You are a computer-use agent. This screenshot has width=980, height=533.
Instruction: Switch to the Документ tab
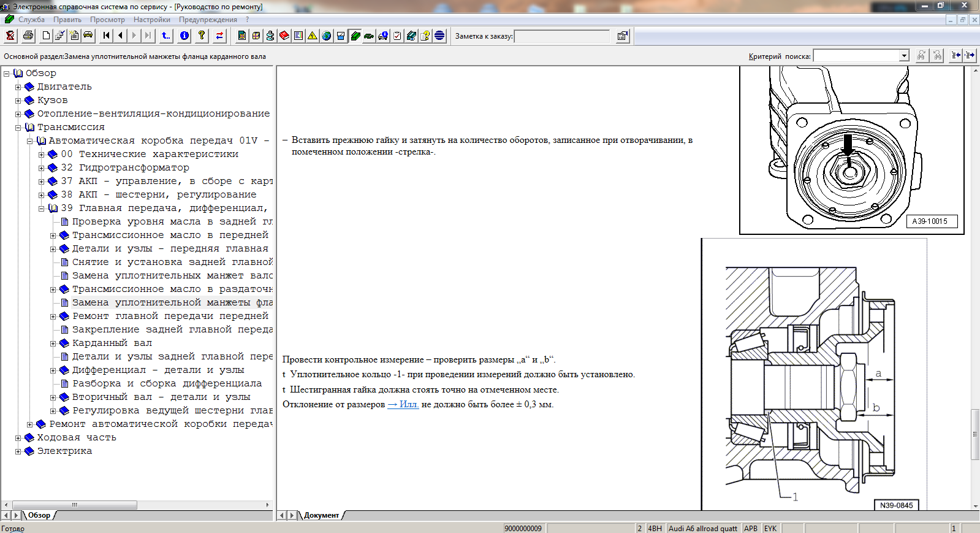click(x=321, y=515)
